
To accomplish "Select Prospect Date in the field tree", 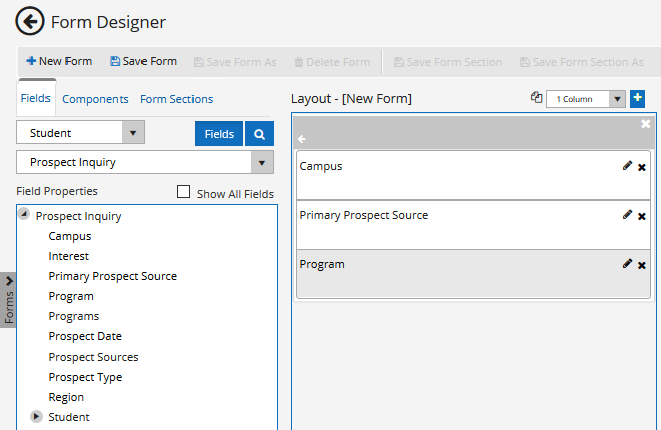I will pos(85,336).
